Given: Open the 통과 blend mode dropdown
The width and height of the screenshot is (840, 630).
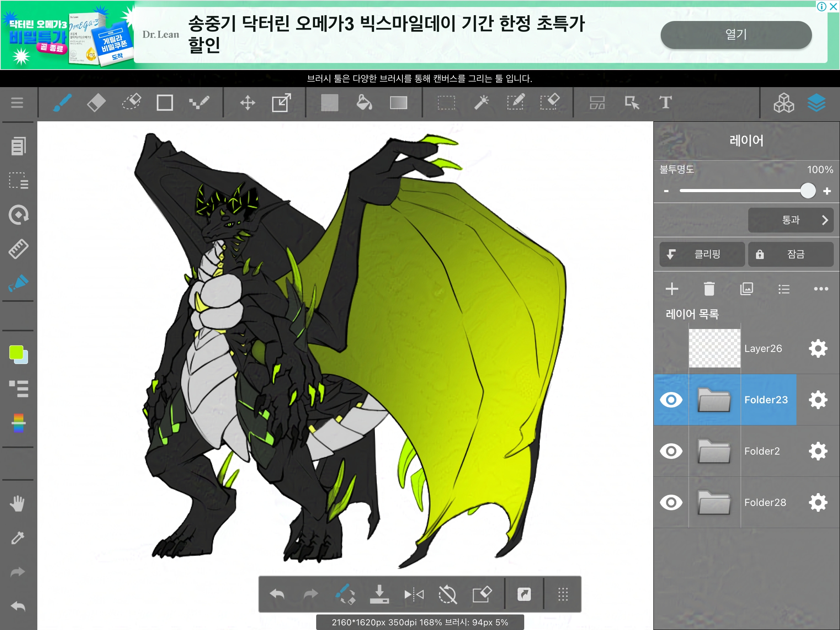Looking at the screenshot, I should click(791, 220).
